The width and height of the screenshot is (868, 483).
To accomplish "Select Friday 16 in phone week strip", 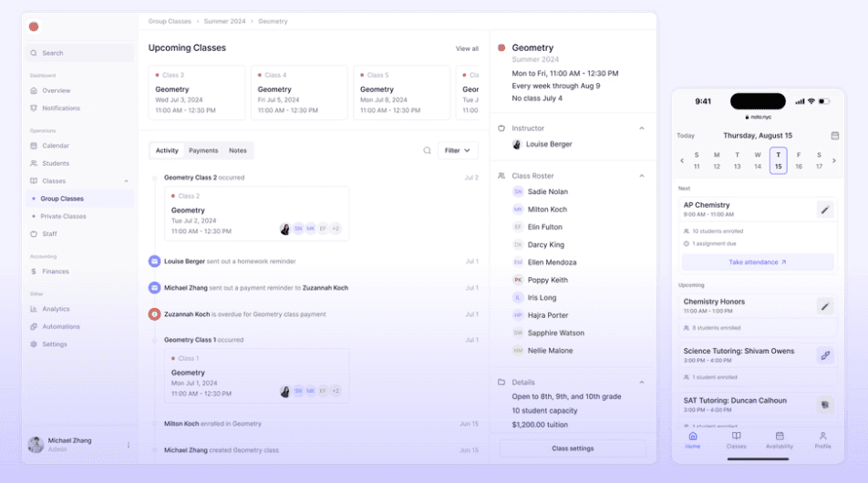I will [799, 161].
